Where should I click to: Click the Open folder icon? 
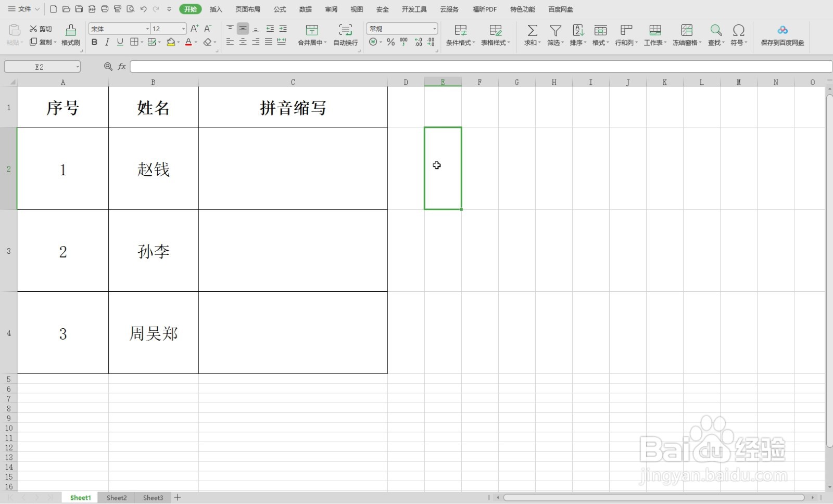66,9
